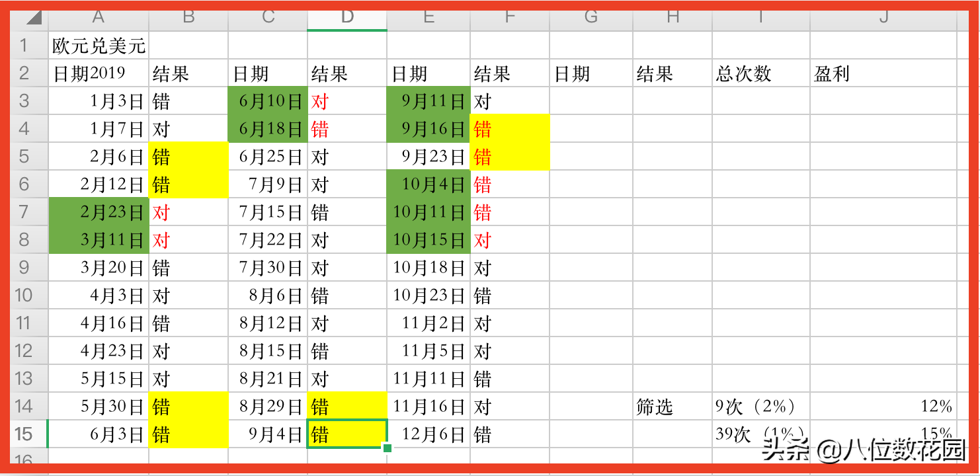Select the 12月6日 date cell
Screen dimensions: 980x476
[x=429, y=434]
